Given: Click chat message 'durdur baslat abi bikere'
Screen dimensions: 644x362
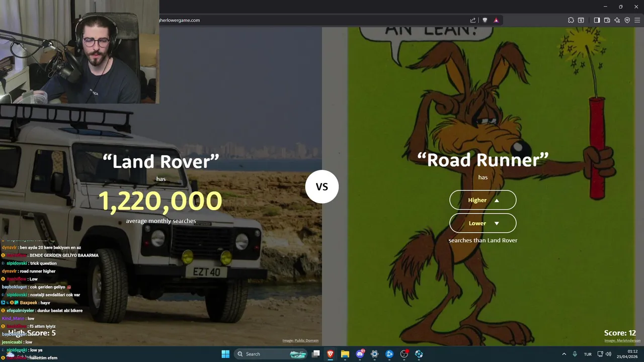Looking at the screenshot, I should point(60,311).
